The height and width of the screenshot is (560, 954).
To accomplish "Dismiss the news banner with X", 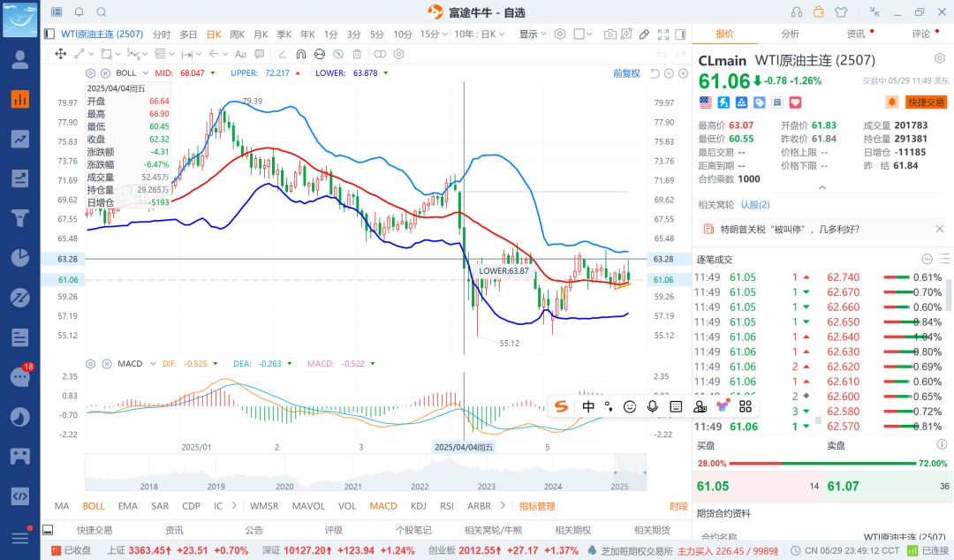I will [939, 230].
